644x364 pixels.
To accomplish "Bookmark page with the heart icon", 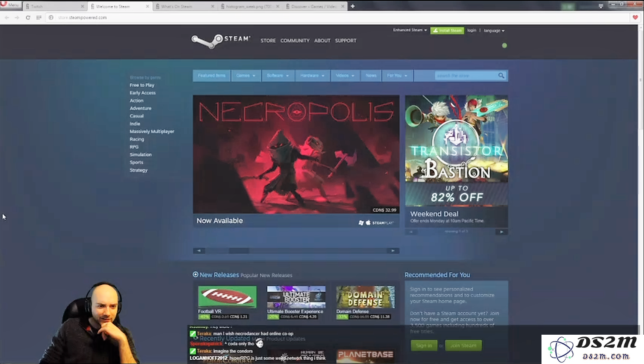I will pos(635,17).
